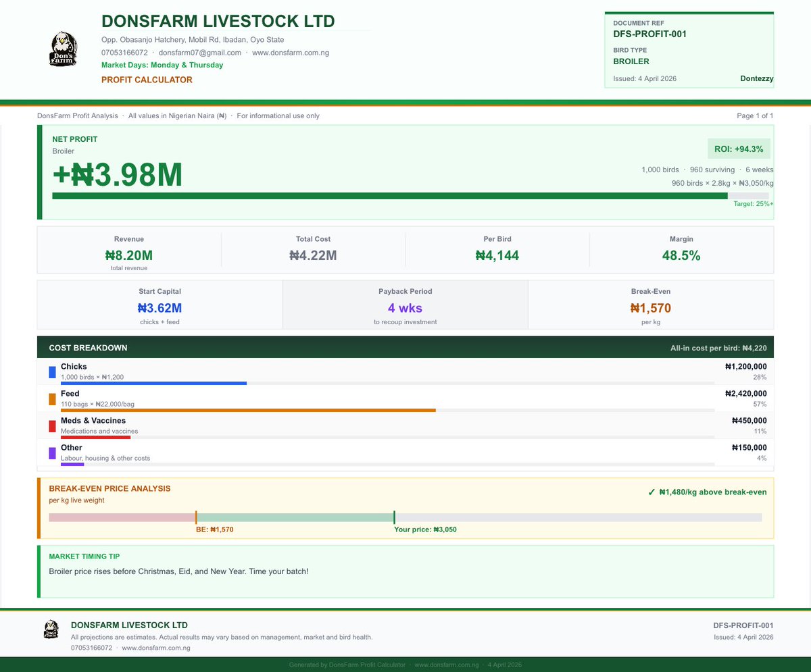This screenshot has width=811, height=672.
Task: Click the Payback Period 4 wks value
Action: 405,308
